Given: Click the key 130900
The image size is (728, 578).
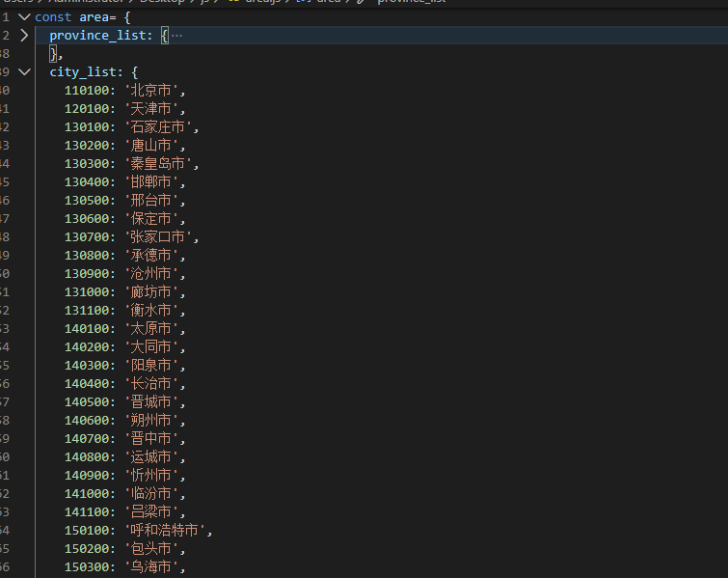Looking at the screenshot, I should coord(87,274).
